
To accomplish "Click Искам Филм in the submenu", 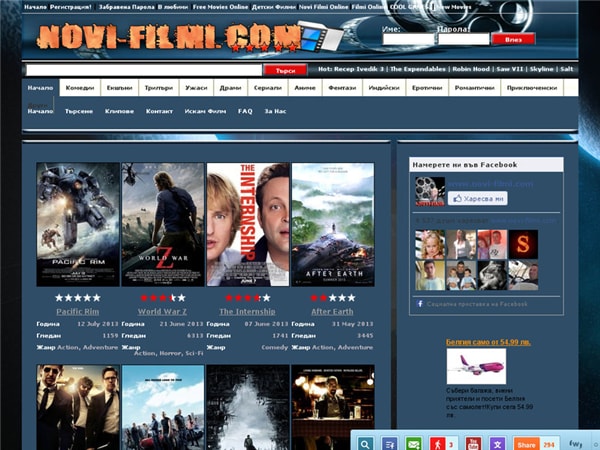I will [205, 111].
